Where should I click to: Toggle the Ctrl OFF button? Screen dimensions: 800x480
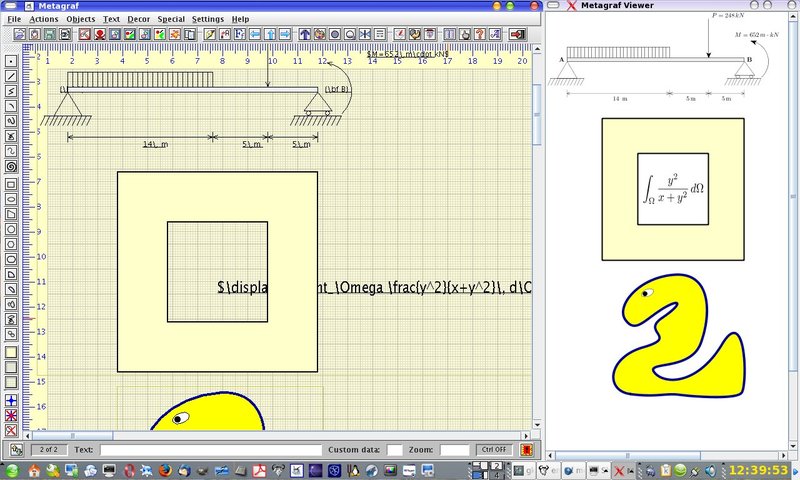[494, 450]
